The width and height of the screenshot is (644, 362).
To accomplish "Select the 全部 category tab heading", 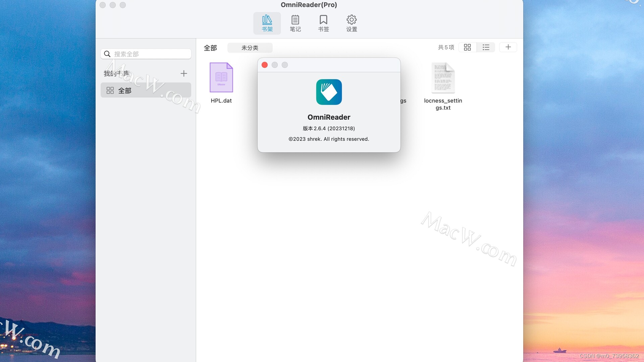I will 210,48.
